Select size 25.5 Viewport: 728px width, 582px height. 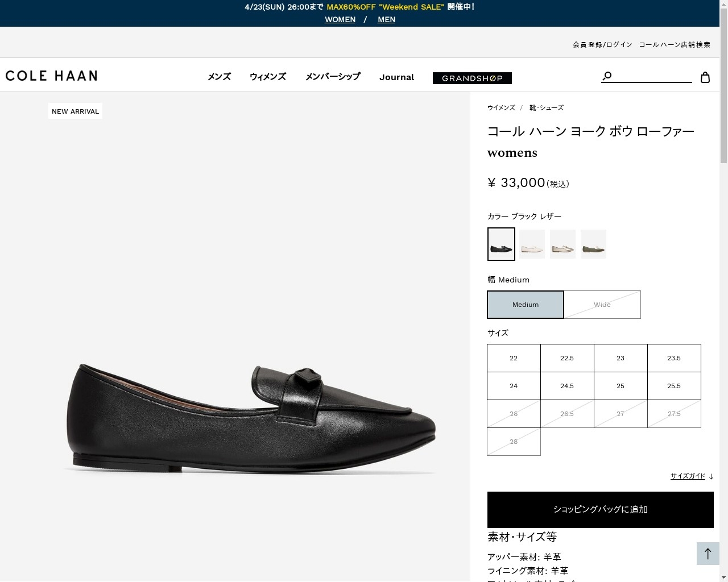[x=674, y=386]
